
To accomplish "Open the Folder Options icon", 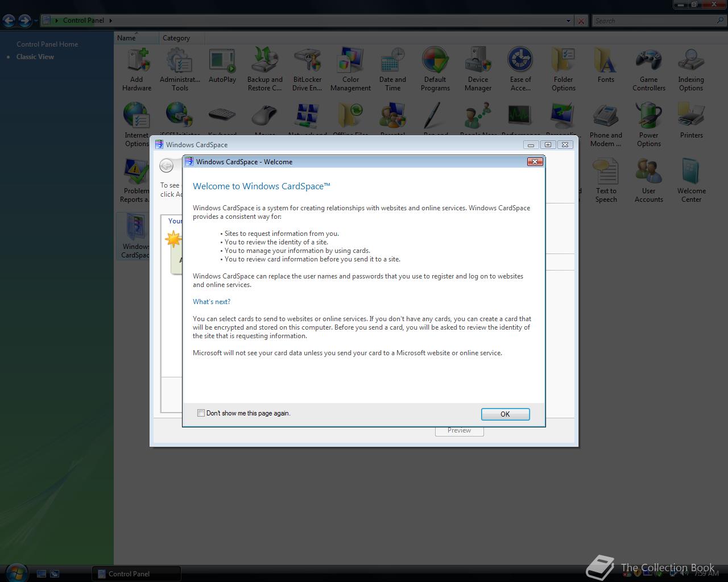I will tap(563, 69).
